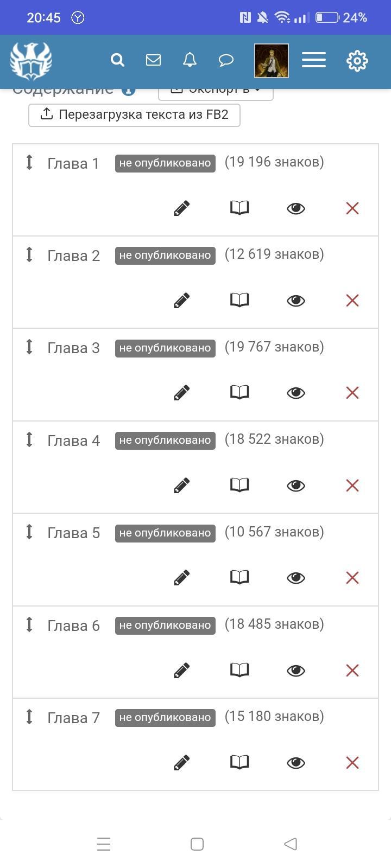
Task: Open the search icon in header
Action: [x=117, y=60]
